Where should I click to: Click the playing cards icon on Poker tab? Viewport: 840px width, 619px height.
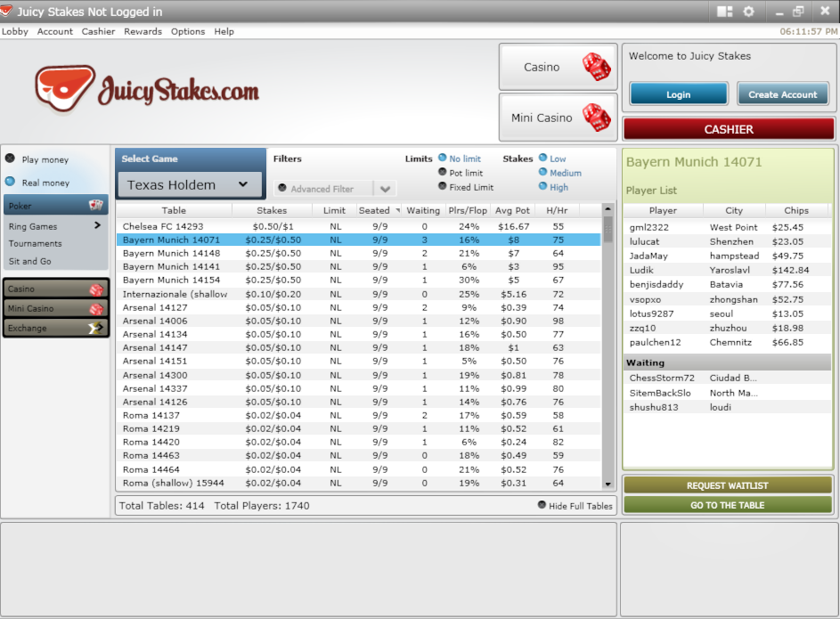point(96,205)
